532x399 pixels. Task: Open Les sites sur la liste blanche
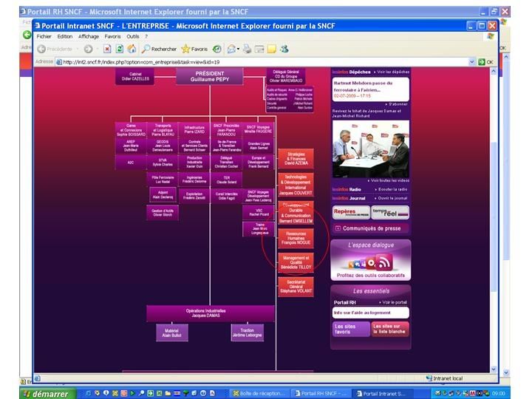click(390, 329)
